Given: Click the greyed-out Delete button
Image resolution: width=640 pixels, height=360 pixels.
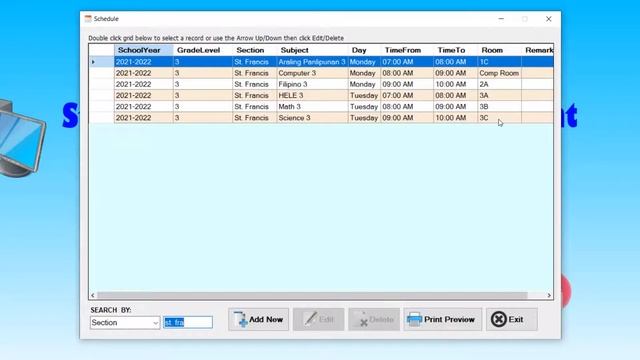Looking at the screenshot, I should [374, 319].
